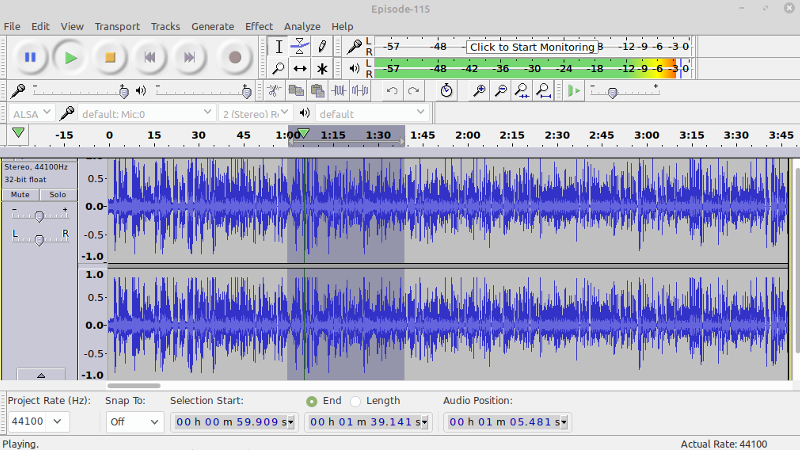Open the Effect menu
Viewport: 800px width, 450px height.
(259, 26)
